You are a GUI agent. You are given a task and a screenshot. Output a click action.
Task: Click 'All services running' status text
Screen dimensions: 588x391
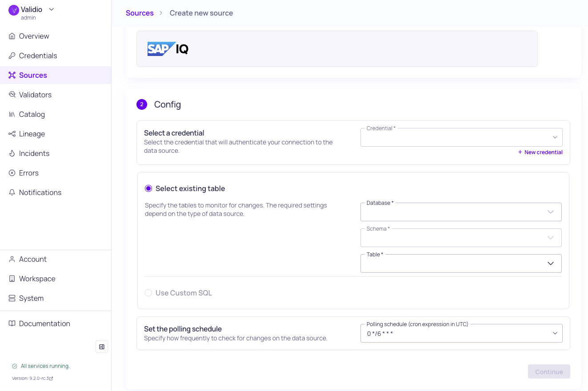[x=45, y=366]
